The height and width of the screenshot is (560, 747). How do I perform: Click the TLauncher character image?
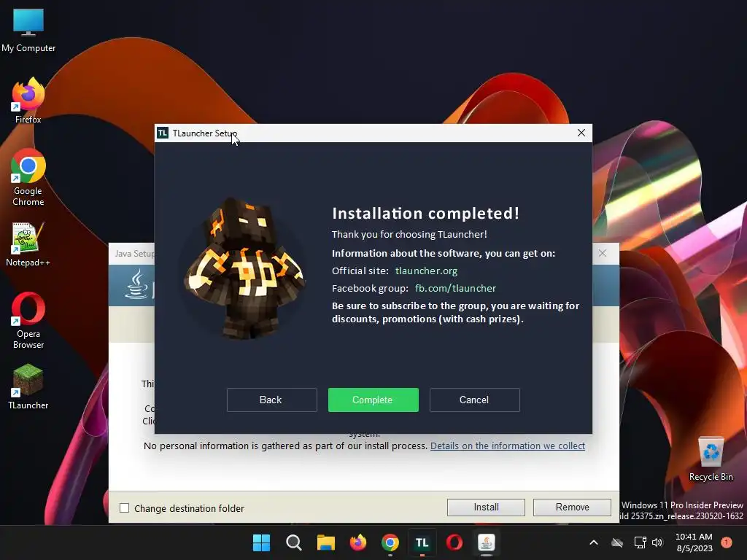click(x=244, y=268)
